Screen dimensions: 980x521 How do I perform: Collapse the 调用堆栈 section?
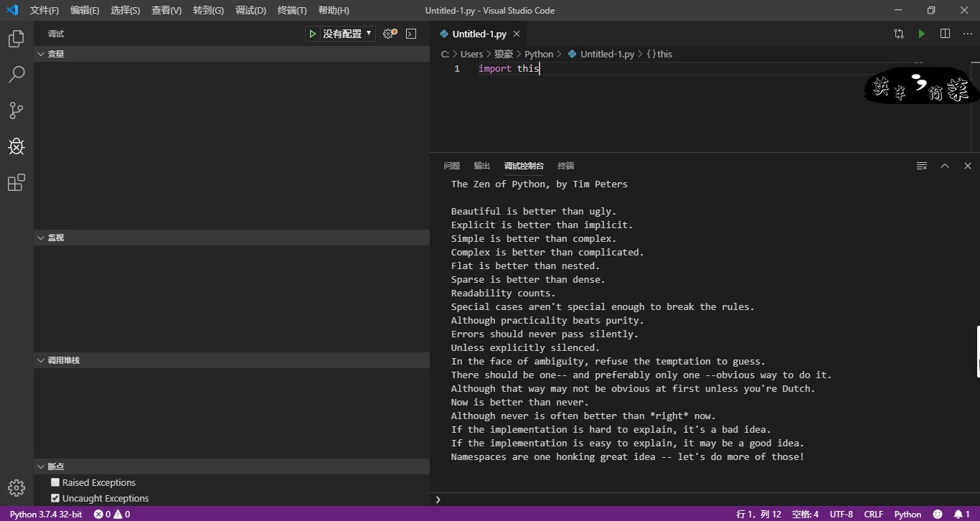tap(231, 360)
